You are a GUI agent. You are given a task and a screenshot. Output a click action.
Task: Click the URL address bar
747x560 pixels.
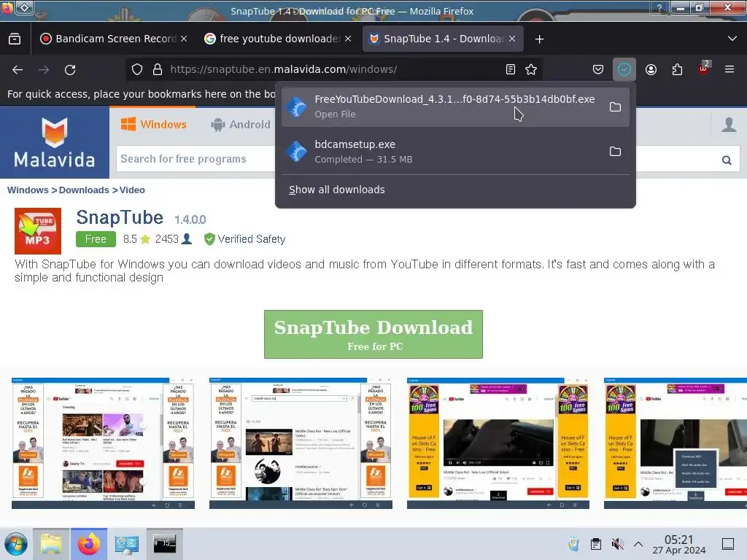click(333, 69)
